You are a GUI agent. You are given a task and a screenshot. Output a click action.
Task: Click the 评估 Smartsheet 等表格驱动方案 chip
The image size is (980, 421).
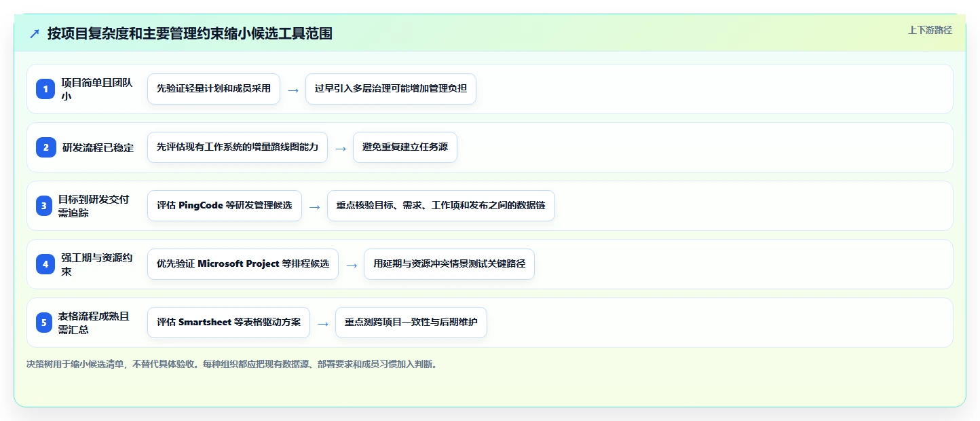pyautogui.click(x=229, y=323)
